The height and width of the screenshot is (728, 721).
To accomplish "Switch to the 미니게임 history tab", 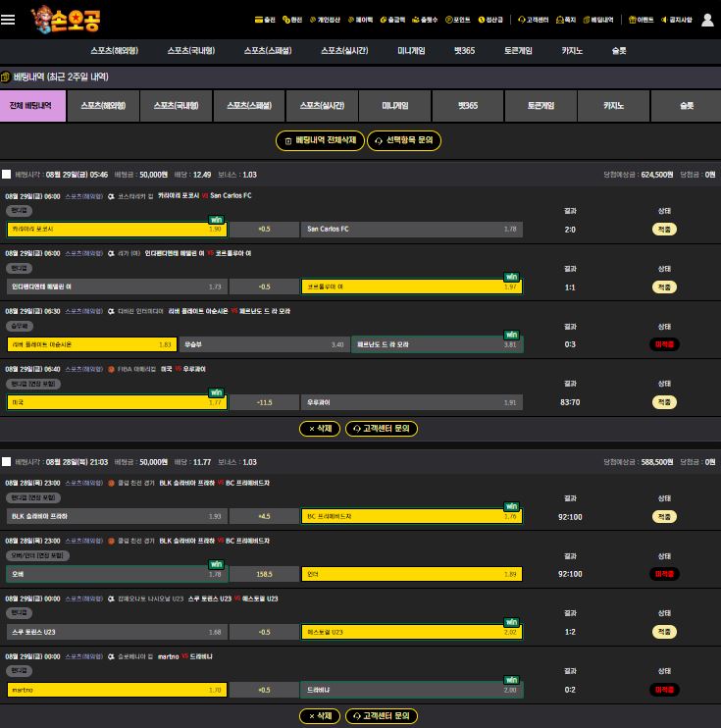I will (x=394, y=106).
